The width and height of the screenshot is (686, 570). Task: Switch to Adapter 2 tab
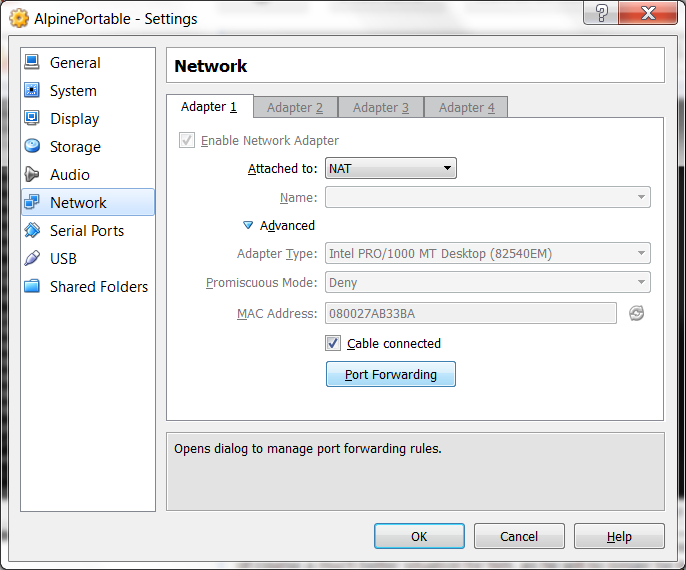pyautogui.click(x=295, y=107)
